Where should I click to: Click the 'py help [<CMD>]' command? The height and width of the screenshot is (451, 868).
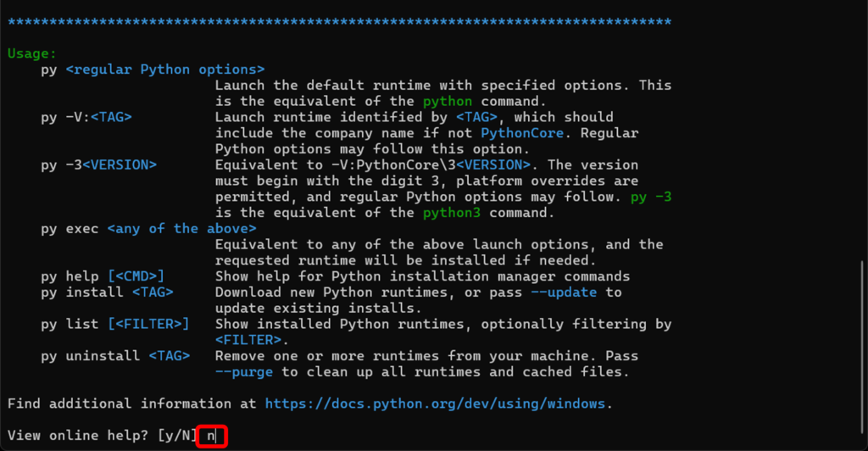coord(103,276)
